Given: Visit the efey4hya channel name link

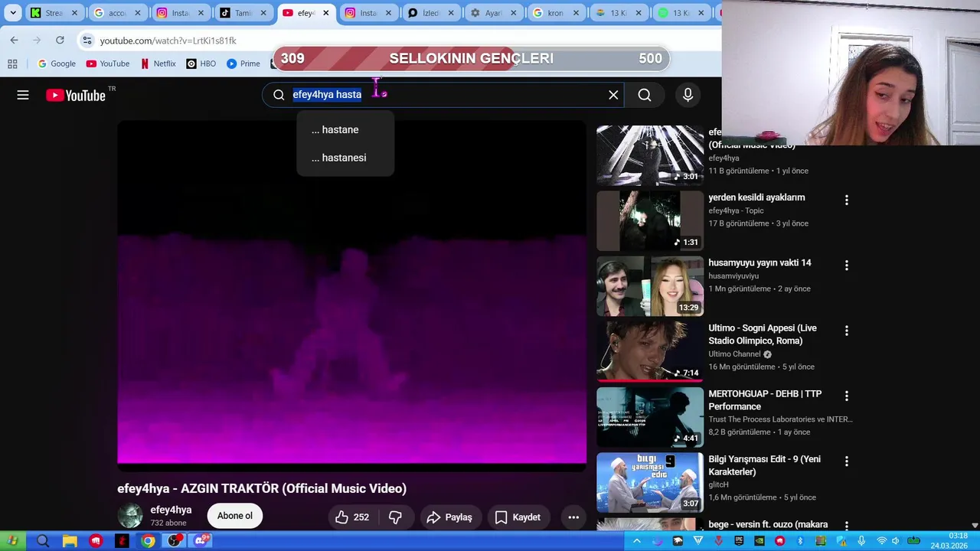Looking at the screenshot, I should coord(171,510).
